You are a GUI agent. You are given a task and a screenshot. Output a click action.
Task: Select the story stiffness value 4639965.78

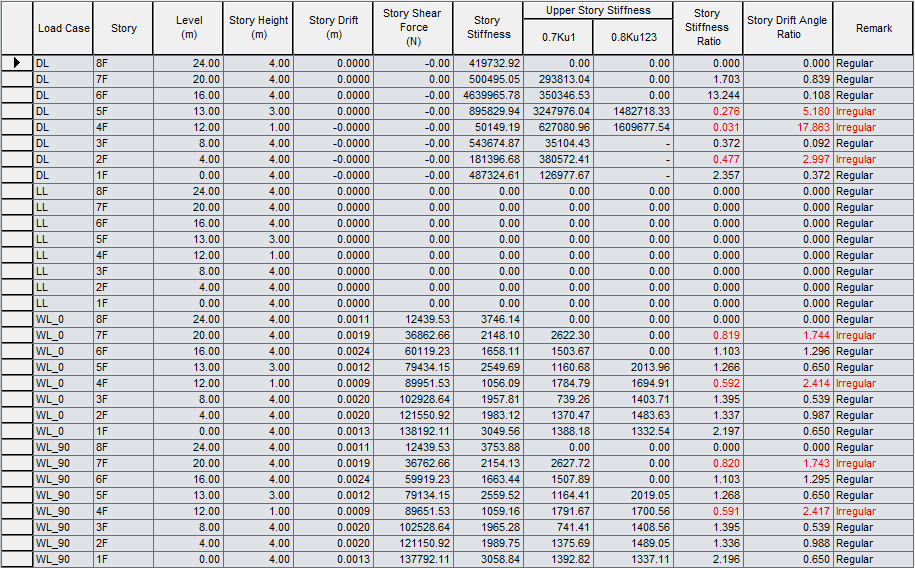[x=487, y=95]
